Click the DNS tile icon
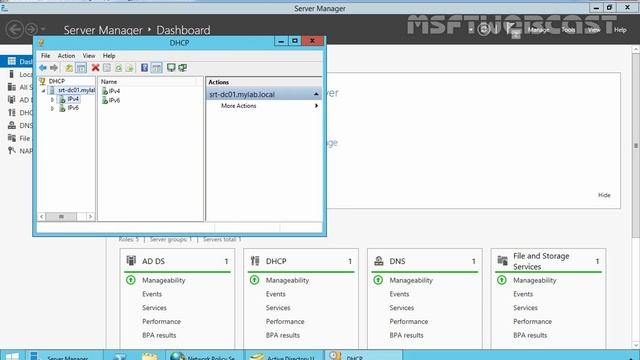This screenshot has width=640, height=360. [379, 261]
